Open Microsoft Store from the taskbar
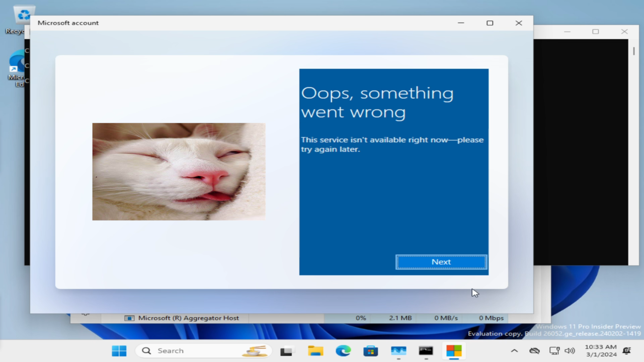The image size is (644, 362). click(371, 351)
